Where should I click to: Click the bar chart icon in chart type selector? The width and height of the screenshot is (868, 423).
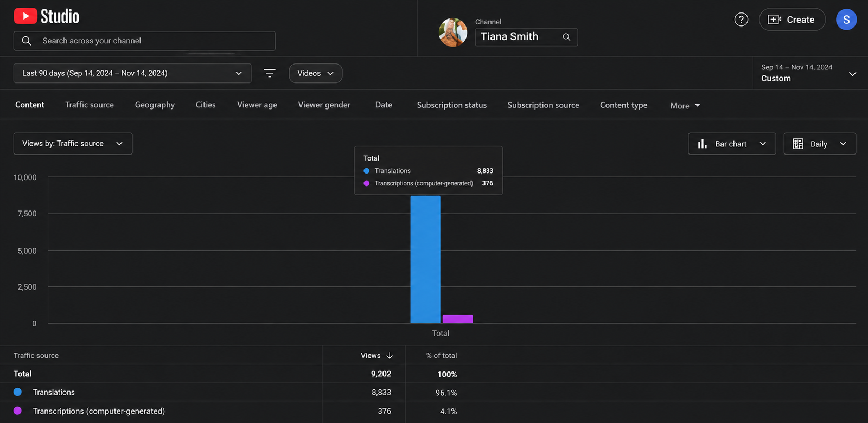703,144
